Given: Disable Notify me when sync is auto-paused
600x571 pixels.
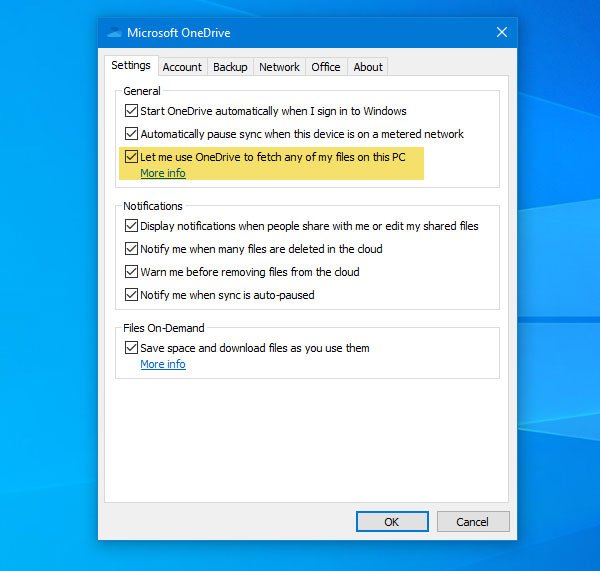Looking at the screenshot, I should click(x=131, y=295).
